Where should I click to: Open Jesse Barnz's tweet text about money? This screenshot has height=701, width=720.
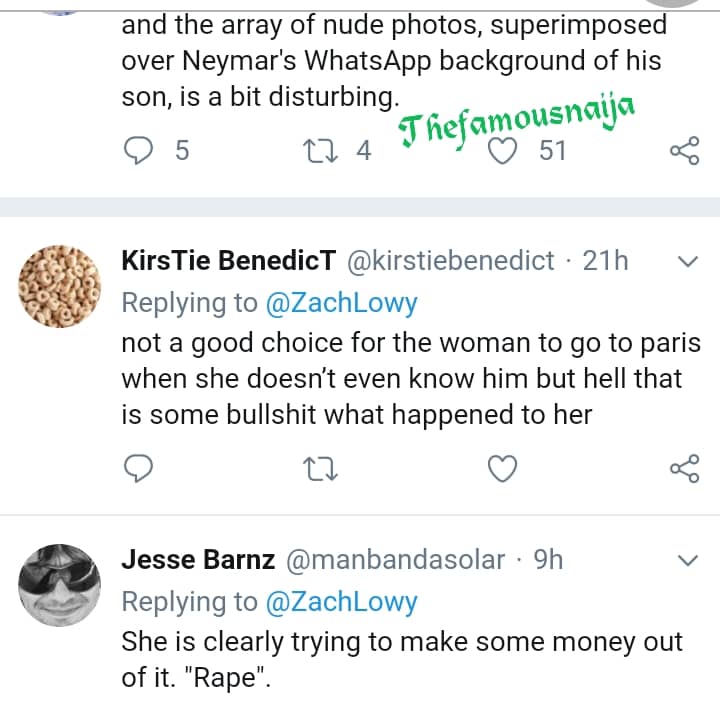(400, 659)
